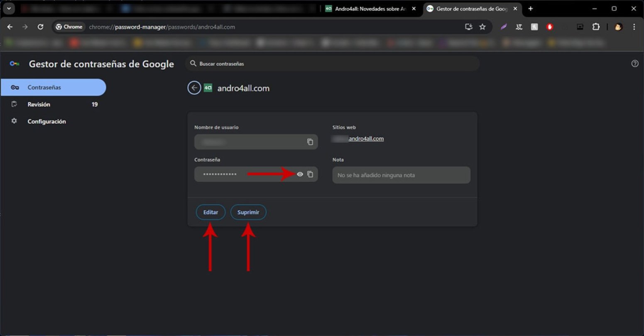644x336 pixels.
Task: Close the Gestor de contraseñas tab
Action: [515, 8]
